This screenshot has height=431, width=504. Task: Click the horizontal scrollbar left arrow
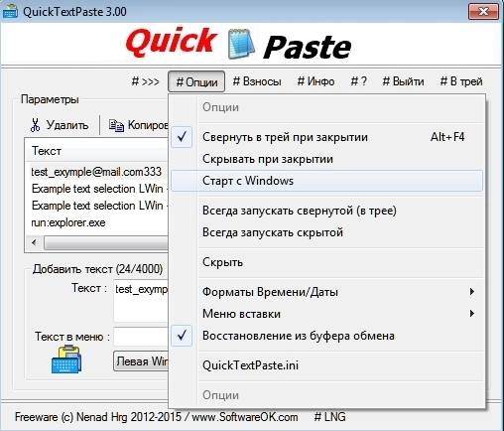tap(34, 242)
